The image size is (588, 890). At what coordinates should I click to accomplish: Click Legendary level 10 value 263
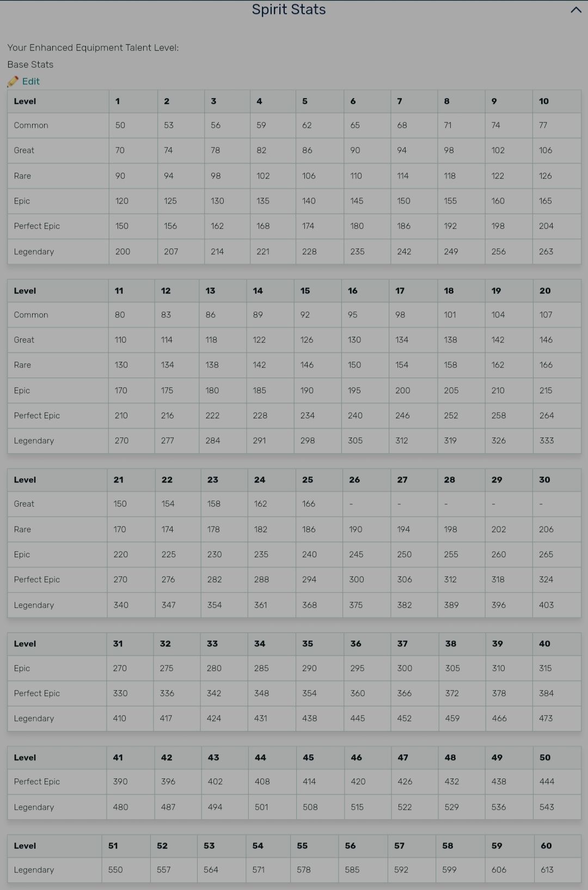tap(546, 252)
